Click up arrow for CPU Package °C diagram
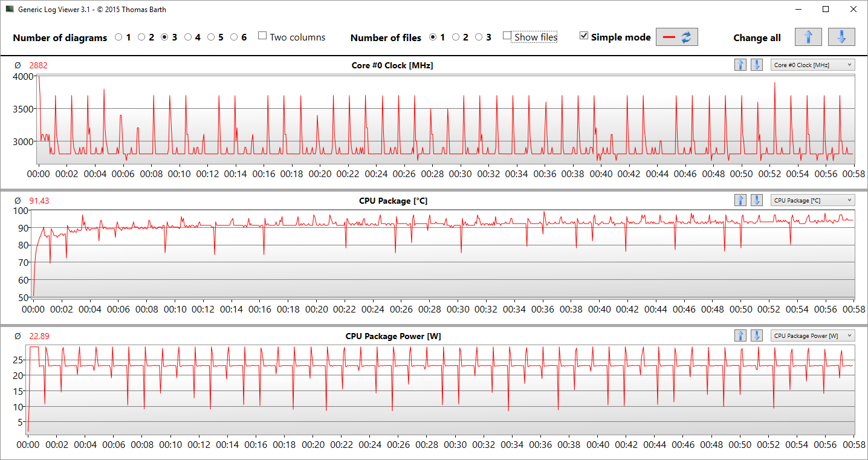Screen dimensions: 868x460 (740, 200)
